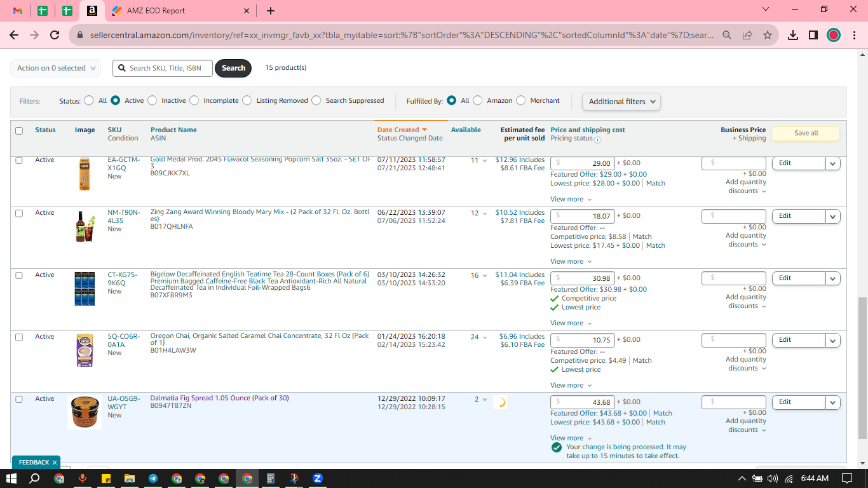Open the Windows Start menu
This screenshot has width=868, height=488.
pyautogui.click(x=11, y=478)
